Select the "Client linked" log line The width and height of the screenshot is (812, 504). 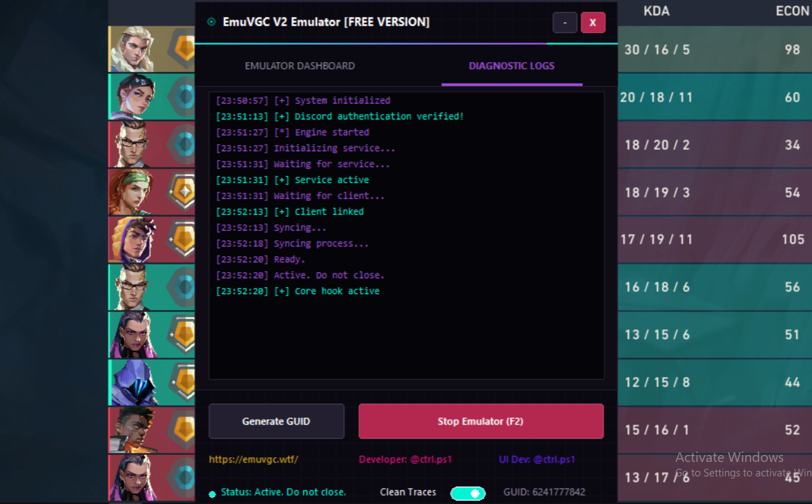click(x=290, y=212)
